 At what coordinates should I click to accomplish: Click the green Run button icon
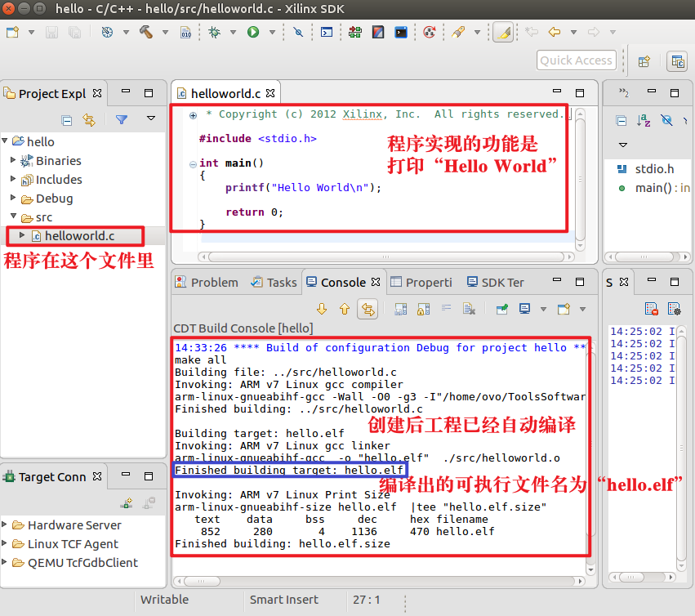coord(253,33)
